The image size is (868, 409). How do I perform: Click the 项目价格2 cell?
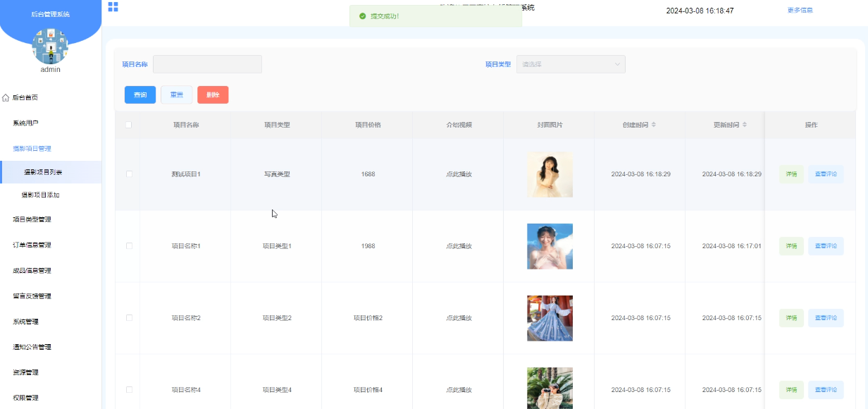368,318
